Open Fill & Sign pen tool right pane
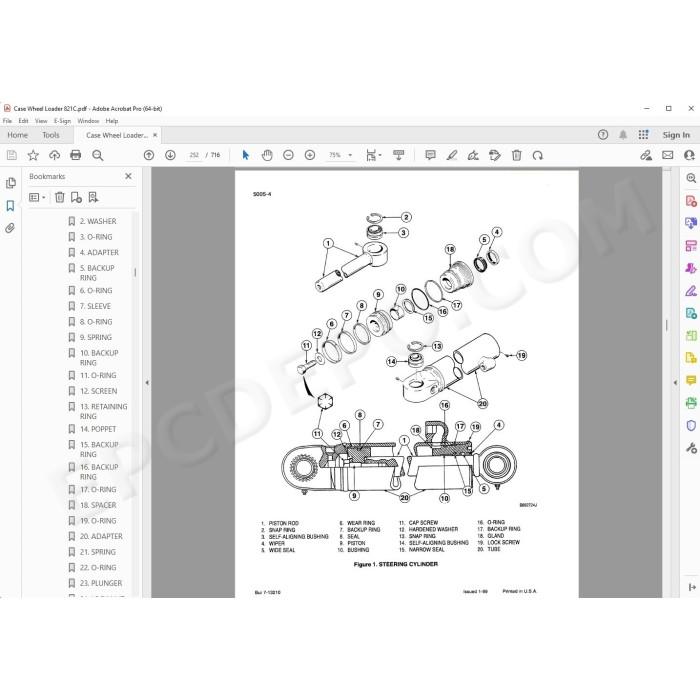Viewport: 700px width, 700px height. [691, 291]
